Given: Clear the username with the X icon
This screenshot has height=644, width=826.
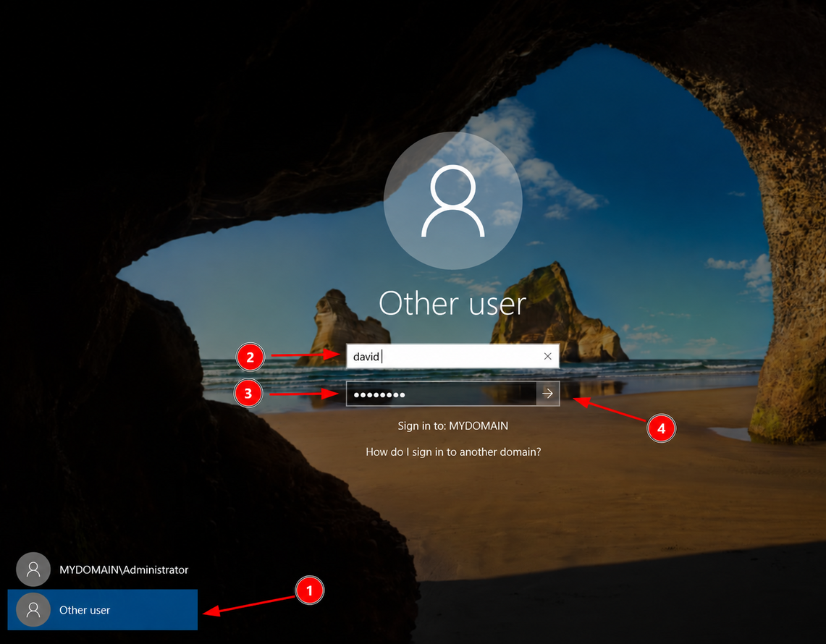Looking at the screenshot, I should [x=548, y=357].
